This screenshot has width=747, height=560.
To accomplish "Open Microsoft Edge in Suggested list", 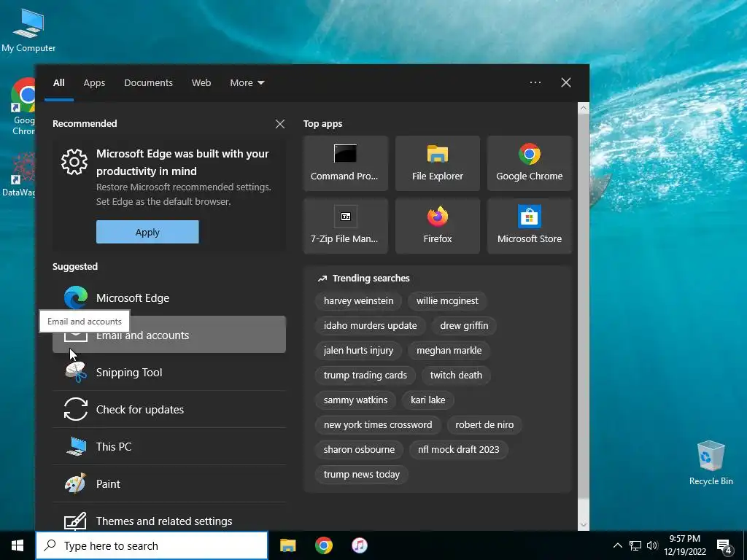I will [x=169, y=297].
